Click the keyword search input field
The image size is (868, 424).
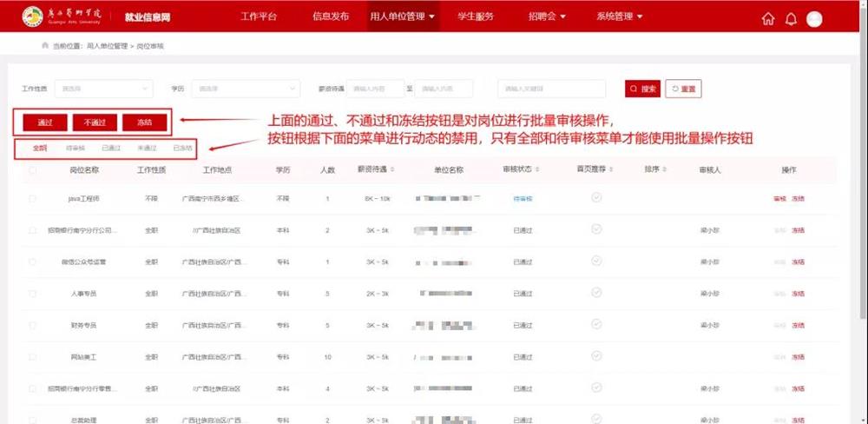[x=551, y=89]
